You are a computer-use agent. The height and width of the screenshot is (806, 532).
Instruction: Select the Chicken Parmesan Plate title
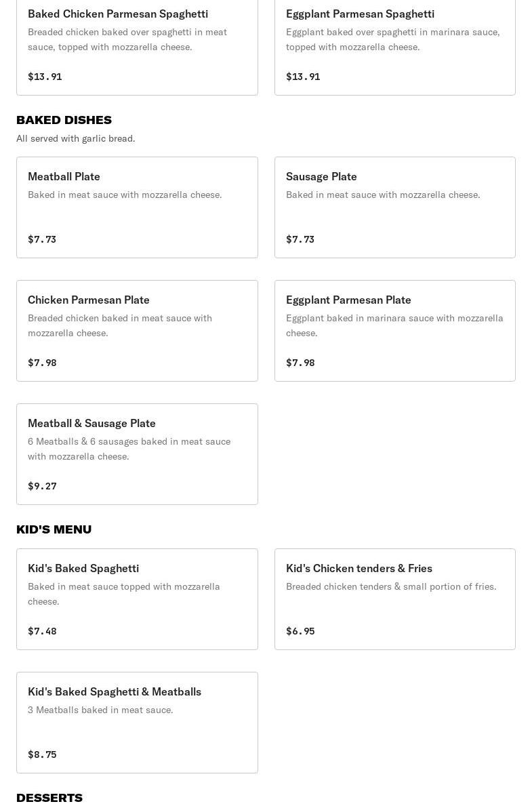(89, 300)
